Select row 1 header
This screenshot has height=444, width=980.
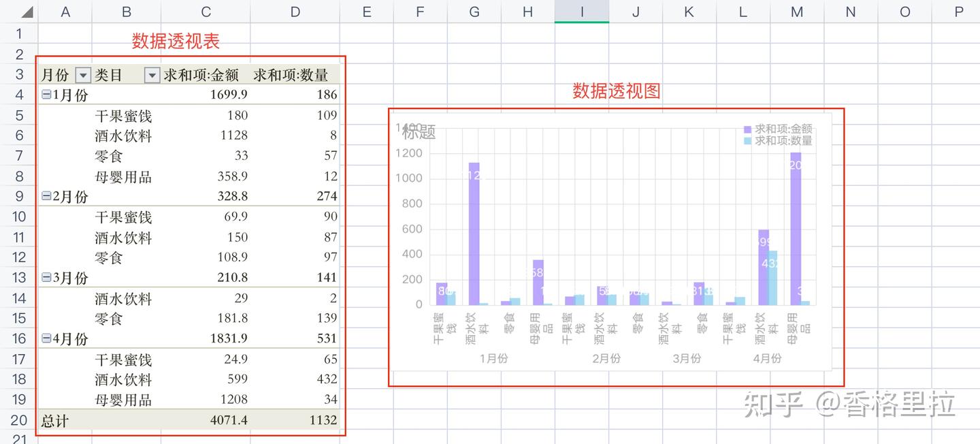pos(19,33)
